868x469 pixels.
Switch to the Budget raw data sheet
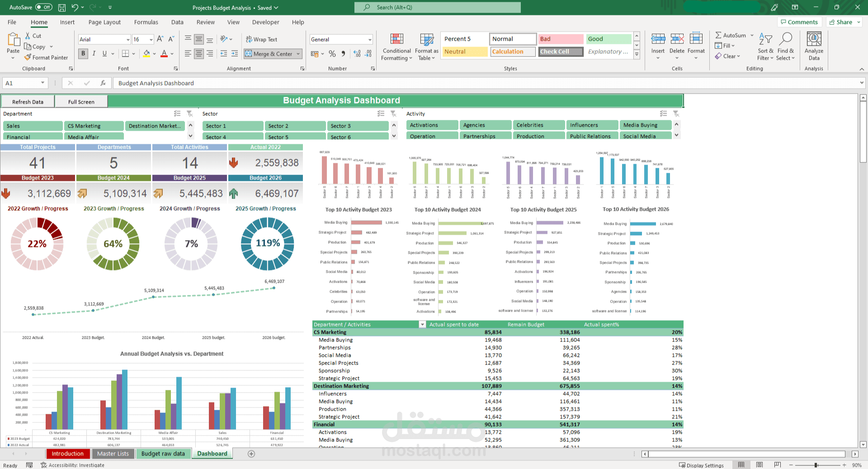(x=163, y=454)
